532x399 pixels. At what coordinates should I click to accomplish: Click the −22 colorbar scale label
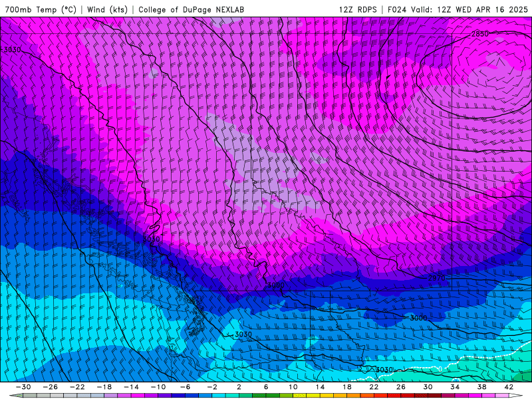77,387
